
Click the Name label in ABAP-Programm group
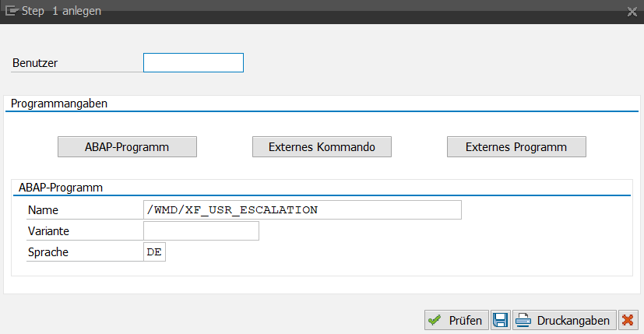(43, 210)
